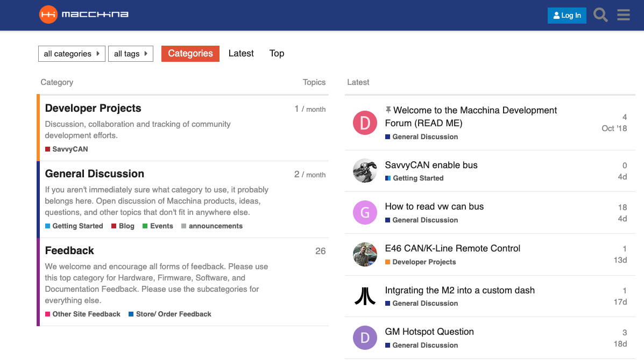Screen dimensions: 644x360
Task: Open the GM Hotspot Question topic
Action: point(429,332)
